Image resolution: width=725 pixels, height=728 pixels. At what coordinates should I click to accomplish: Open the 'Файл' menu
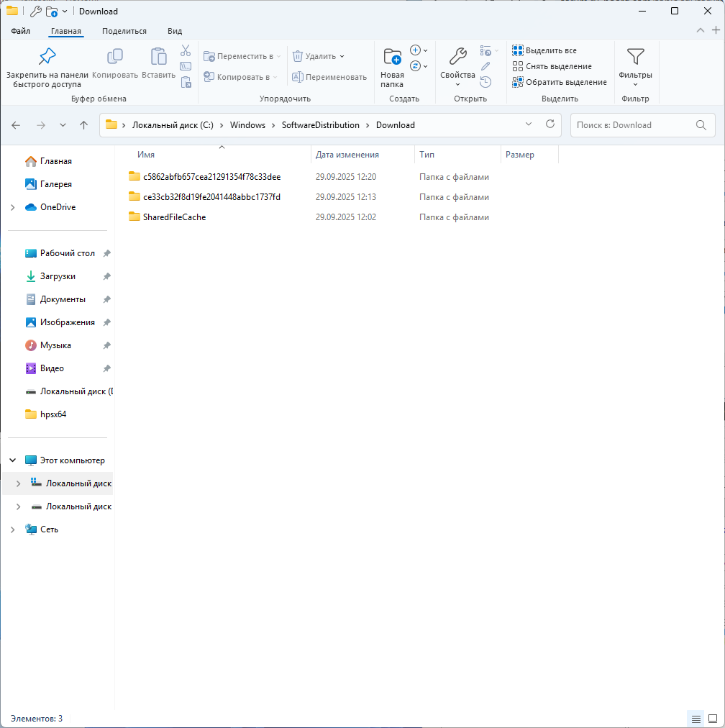tap(20, 31)
